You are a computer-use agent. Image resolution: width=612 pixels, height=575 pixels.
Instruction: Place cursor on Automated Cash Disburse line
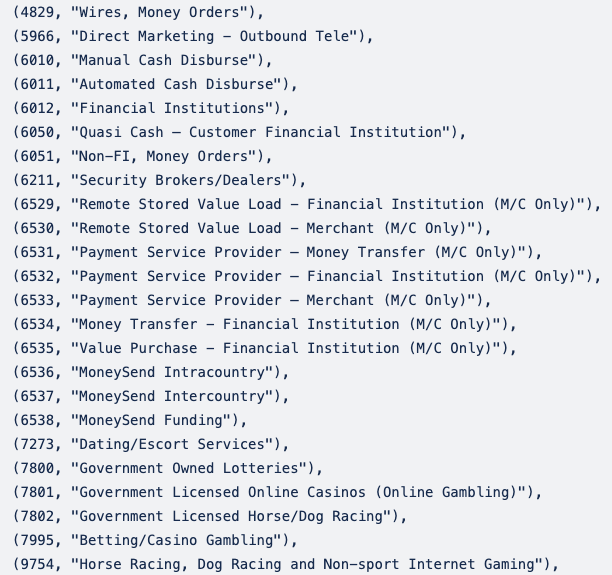tap(155, 84)
